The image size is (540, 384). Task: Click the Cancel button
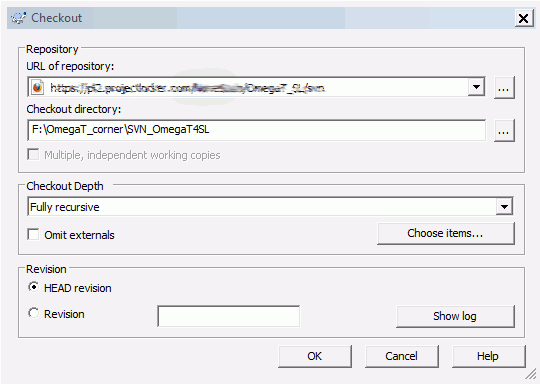click(x=402, y=356)
